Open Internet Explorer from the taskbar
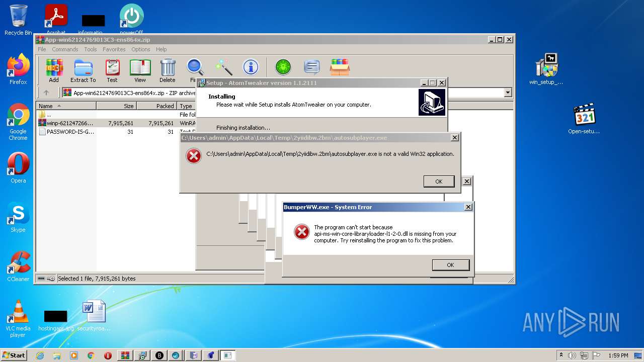The width and height of the screenshot is (644, 362). click(40, 355)
